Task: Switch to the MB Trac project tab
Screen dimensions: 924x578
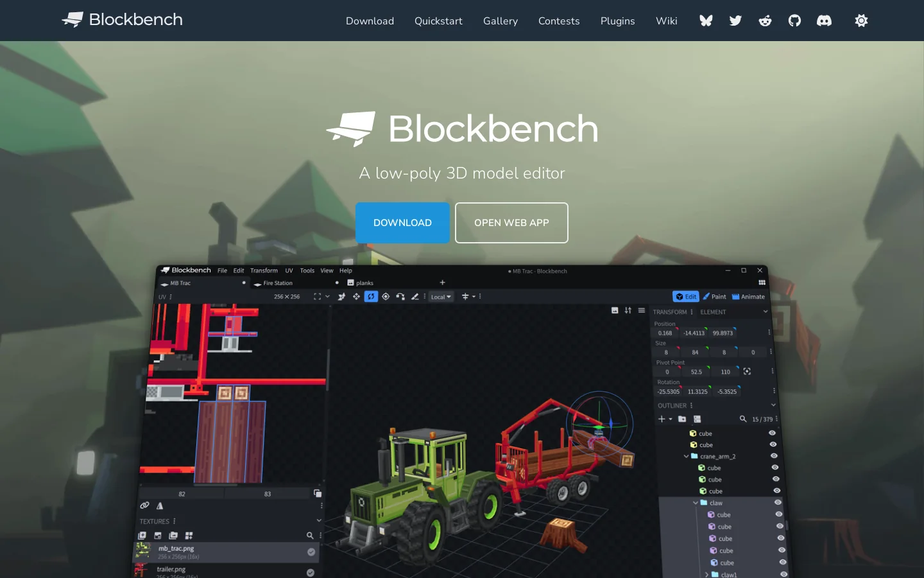Action: click(x=203, y=283)
